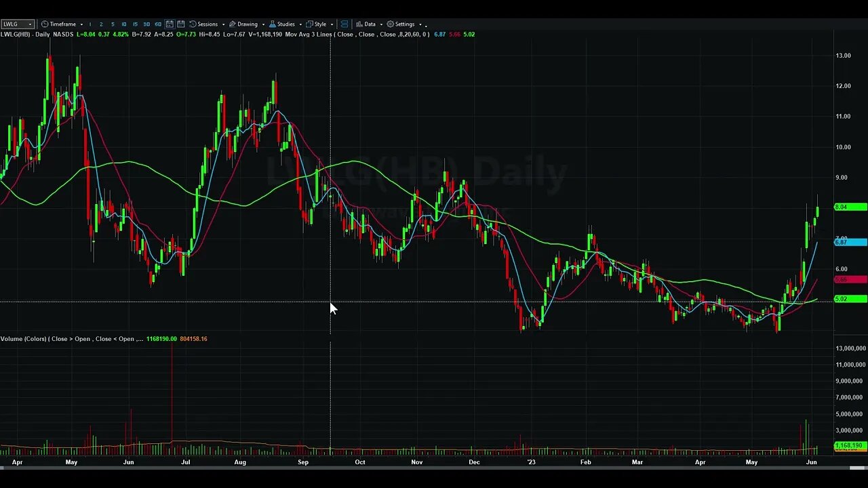
Task: Click the '23 year label on time axis
Action: (532, 462)
